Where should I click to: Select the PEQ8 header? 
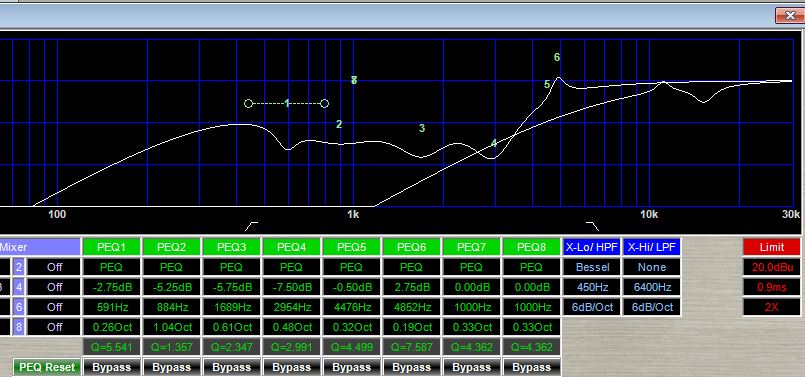point(531,247)
